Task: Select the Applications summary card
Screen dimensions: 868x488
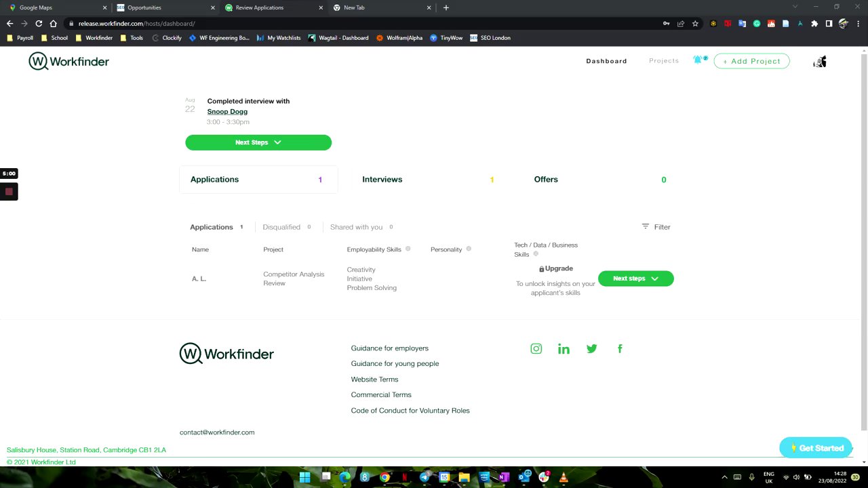Action: coord(258,180)
